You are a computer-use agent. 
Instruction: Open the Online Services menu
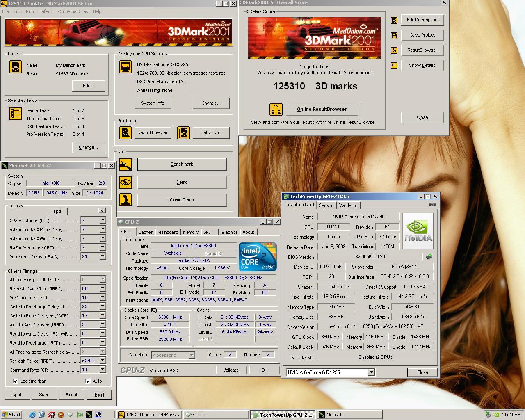click(73, 11)
